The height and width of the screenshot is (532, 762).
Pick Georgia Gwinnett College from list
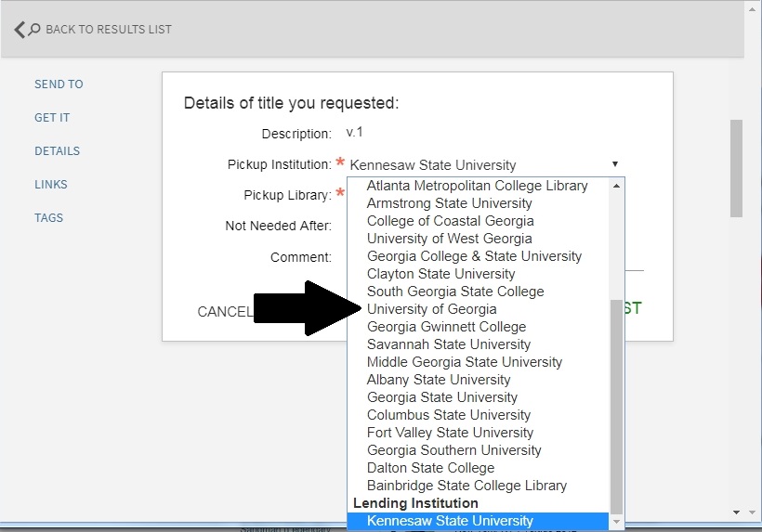point(446,327)
